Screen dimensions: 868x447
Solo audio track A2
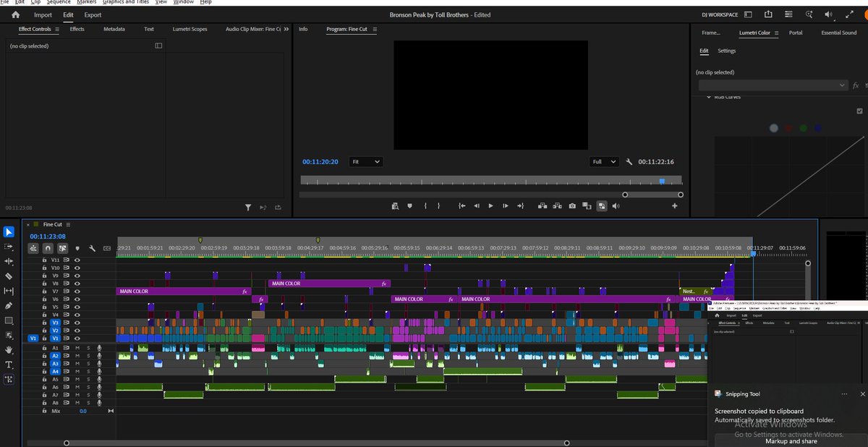click(x=88, y=356)
